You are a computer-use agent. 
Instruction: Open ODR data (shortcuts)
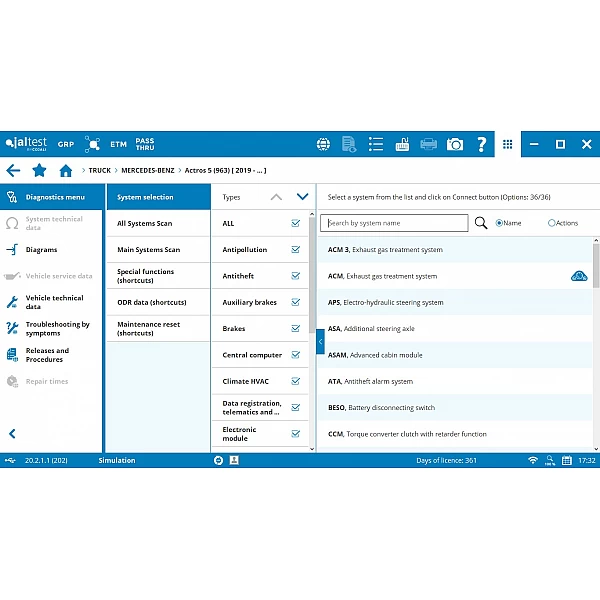(158, 302)
